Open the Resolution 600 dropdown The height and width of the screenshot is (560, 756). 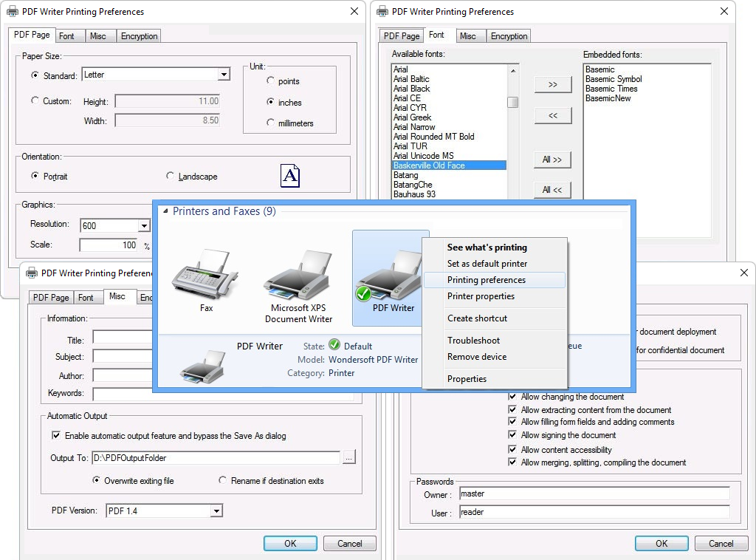pyautogui.click(x=144, y=226)
